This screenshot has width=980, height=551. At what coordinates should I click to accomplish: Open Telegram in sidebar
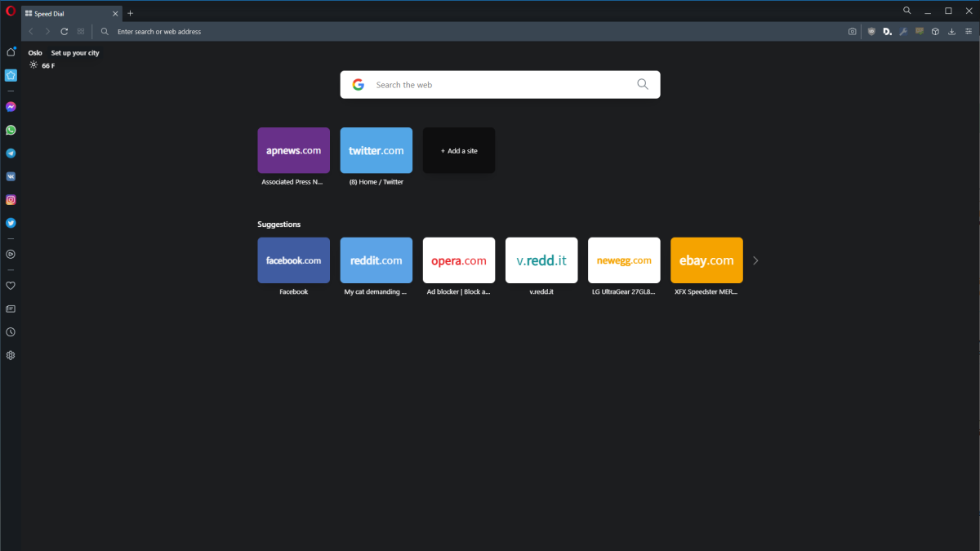tap(11, 153)
